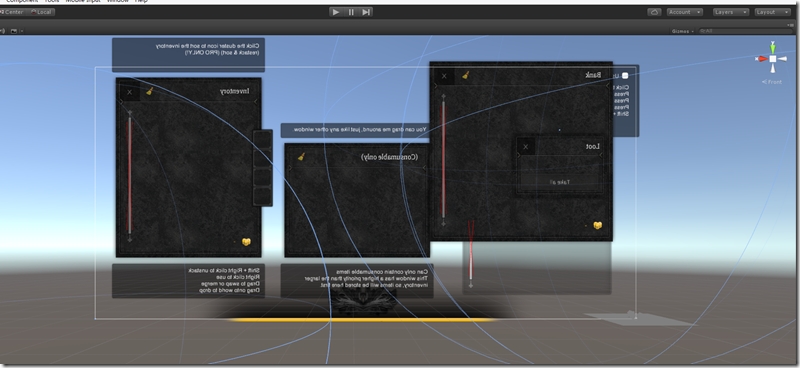This screenshot has width=800, height=368.
Task: Click the broom icon in Consumable window
Action: [x=302, y=157]
